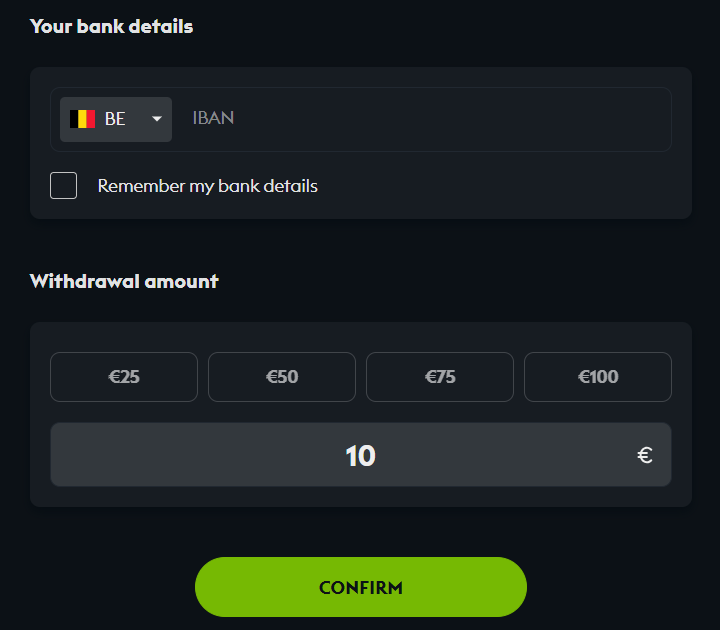Click the 'Your bank details' heading
The image size is (720, 630).
click(111, 27)
